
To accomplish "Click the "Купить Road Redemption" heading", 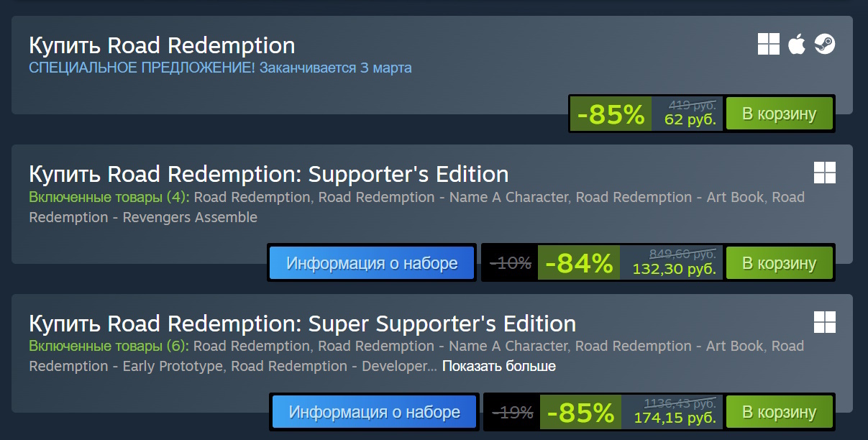I will click(x=162, y=45).
